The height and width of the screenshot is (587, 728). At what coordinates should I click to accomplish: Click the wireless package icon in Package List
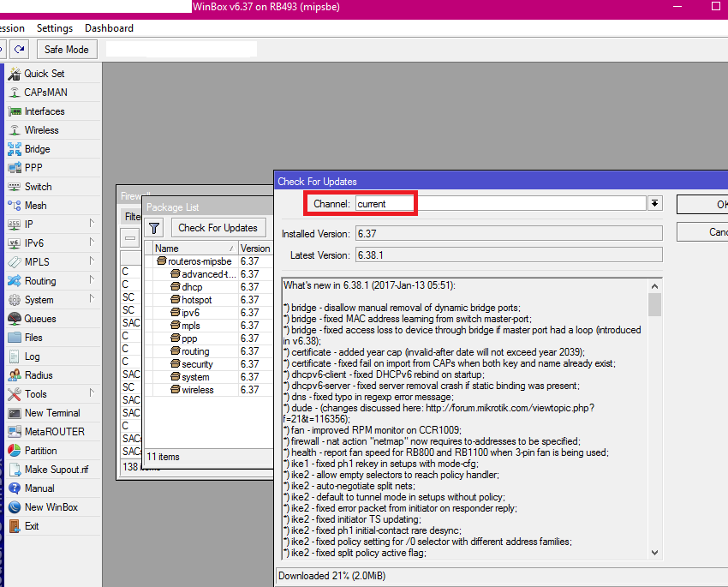coord(175,390)
